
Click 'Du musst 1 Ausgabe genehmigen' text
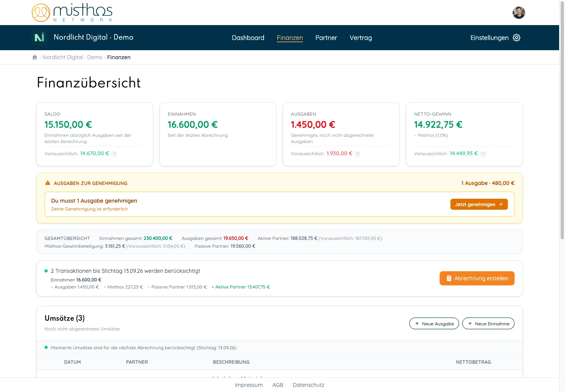click(x=94, y=201)
